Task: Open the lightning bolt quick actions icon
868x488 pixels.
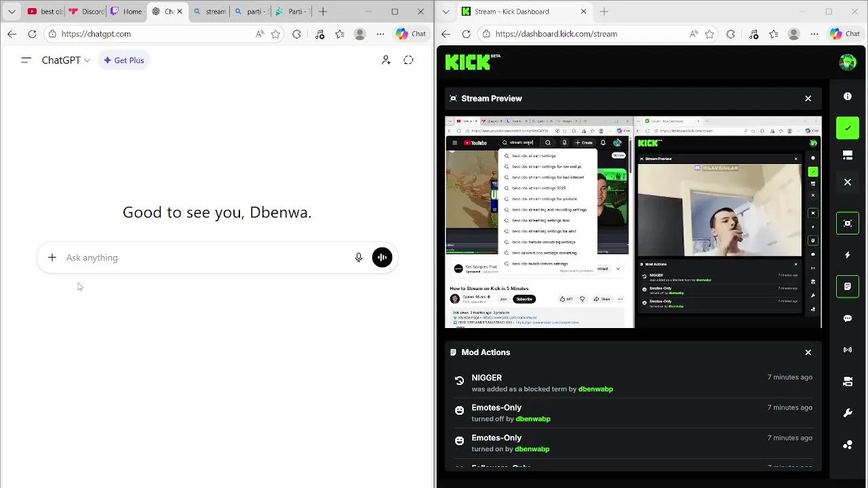Action: 847,255
